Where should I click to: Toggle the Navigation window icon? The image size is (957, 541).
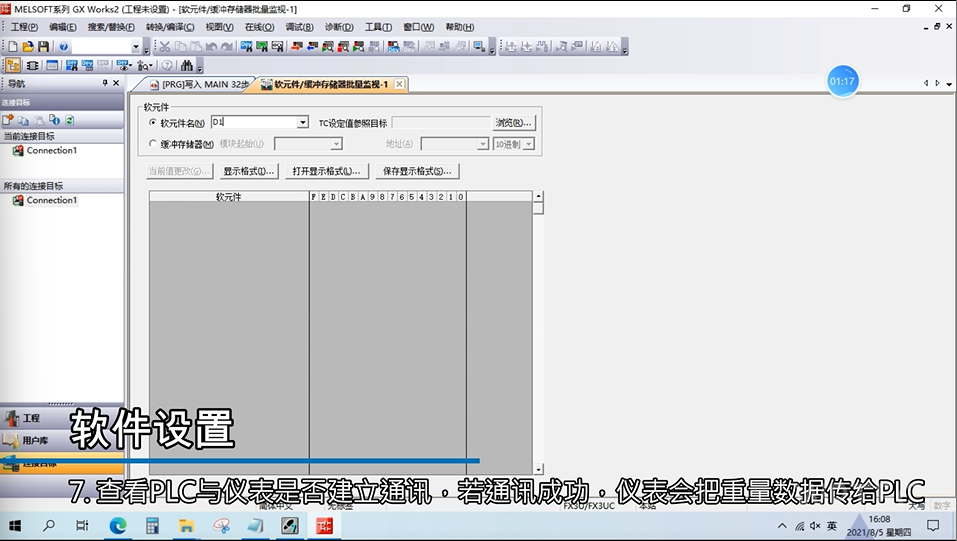pos(13,65)
